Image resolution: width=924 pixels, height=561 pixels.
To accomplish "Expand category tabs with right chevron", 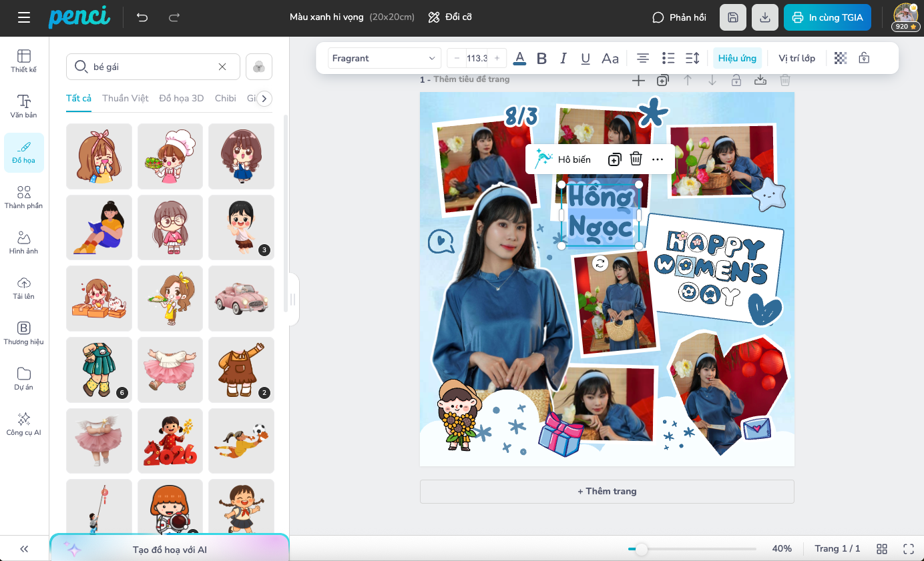I will (264, 99).
